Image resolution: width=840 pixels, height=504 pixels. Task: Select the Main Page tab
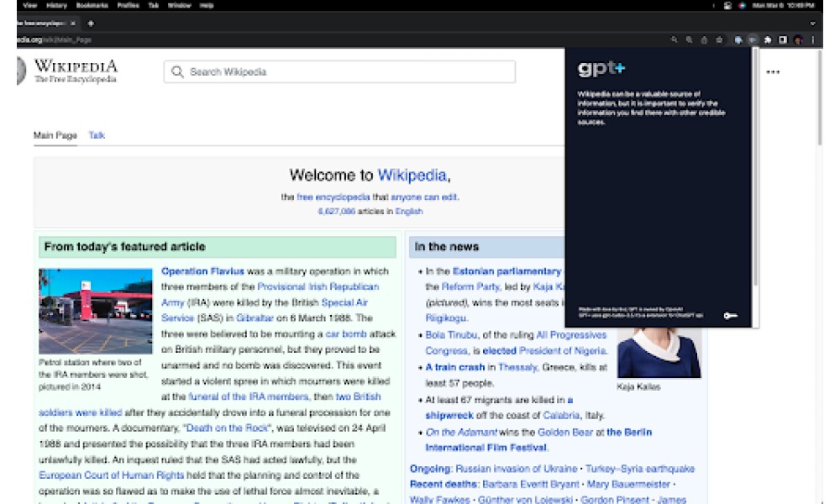55,135
